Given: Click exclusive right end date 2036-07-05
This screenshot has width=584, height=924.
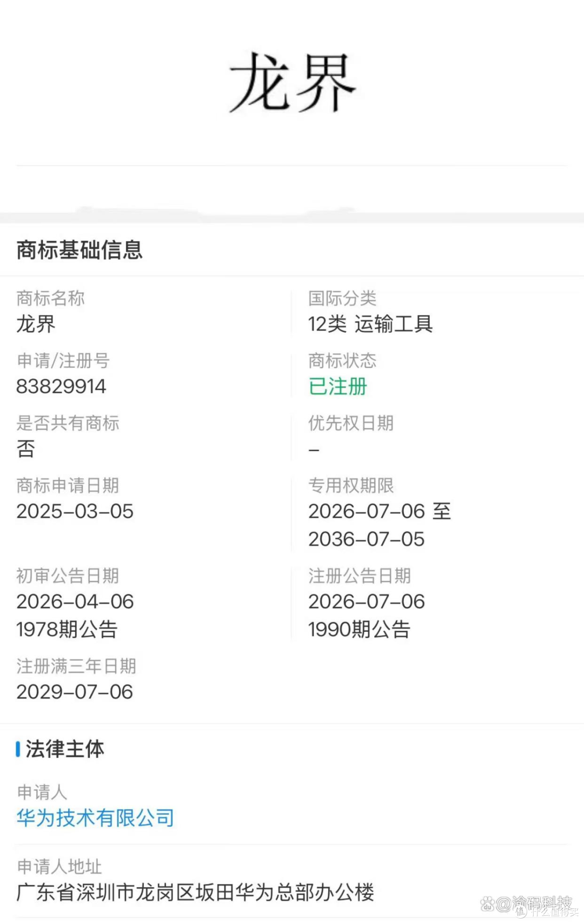Looking at the screenshot, I should point(366,539).
